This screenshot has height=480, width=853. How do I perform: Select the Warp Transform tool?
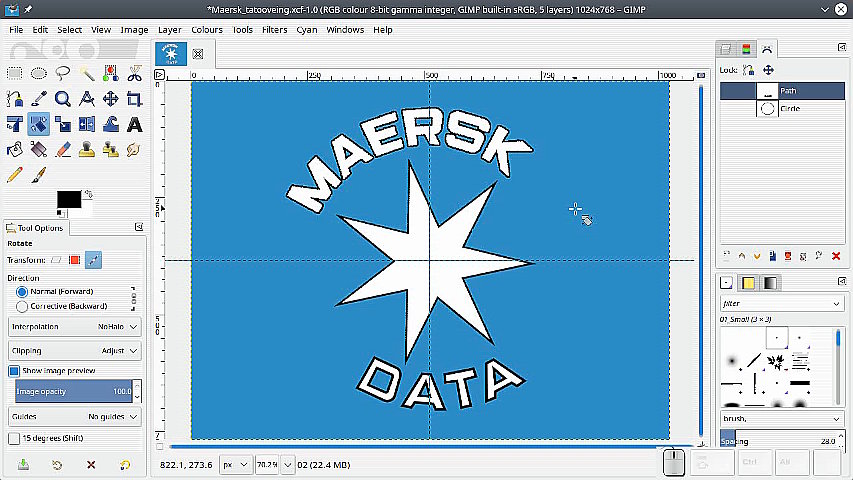(110, 124)
